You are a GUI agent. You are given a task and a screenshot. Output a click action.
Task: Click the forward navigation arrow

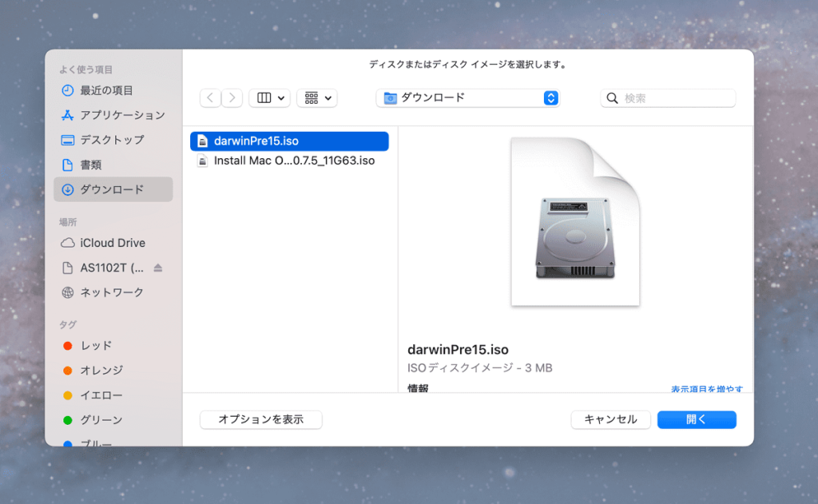pyautogui.click(x=232, y=98)
